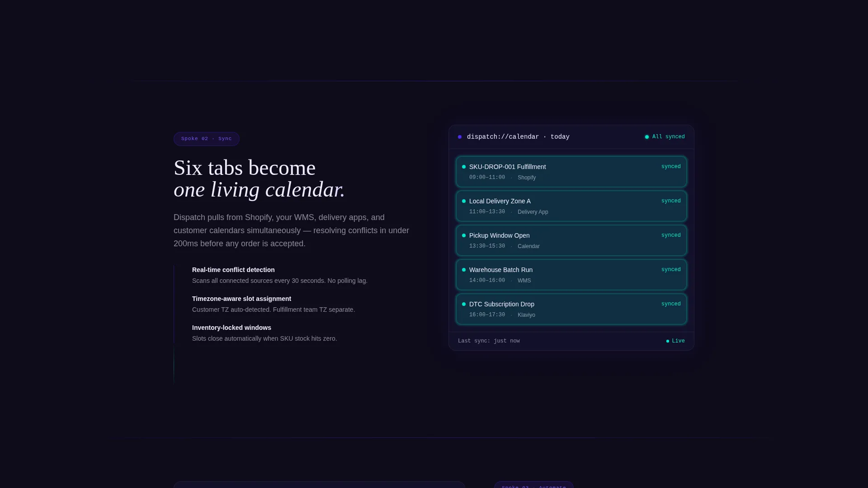This screenshot has height=488, width=868.
Task: Click the Delivery App source label
Action: tap(533, 212)
